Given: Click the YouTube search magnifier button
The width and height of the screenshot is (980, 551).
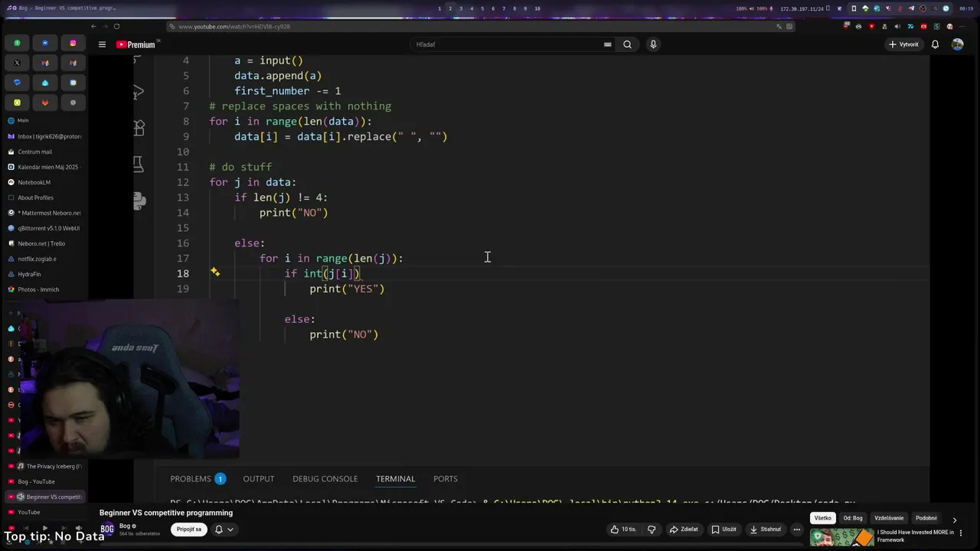Looking at the screenshot, I should (627, 44).
